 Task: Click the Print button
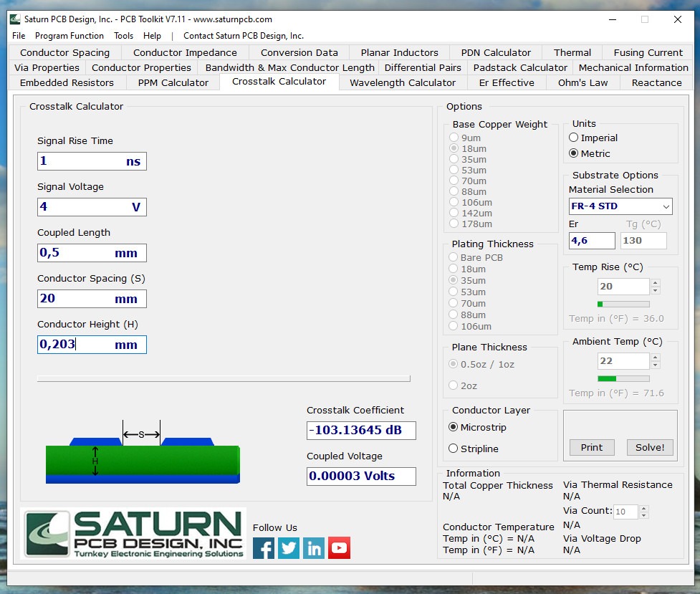[x=592, y=447]
